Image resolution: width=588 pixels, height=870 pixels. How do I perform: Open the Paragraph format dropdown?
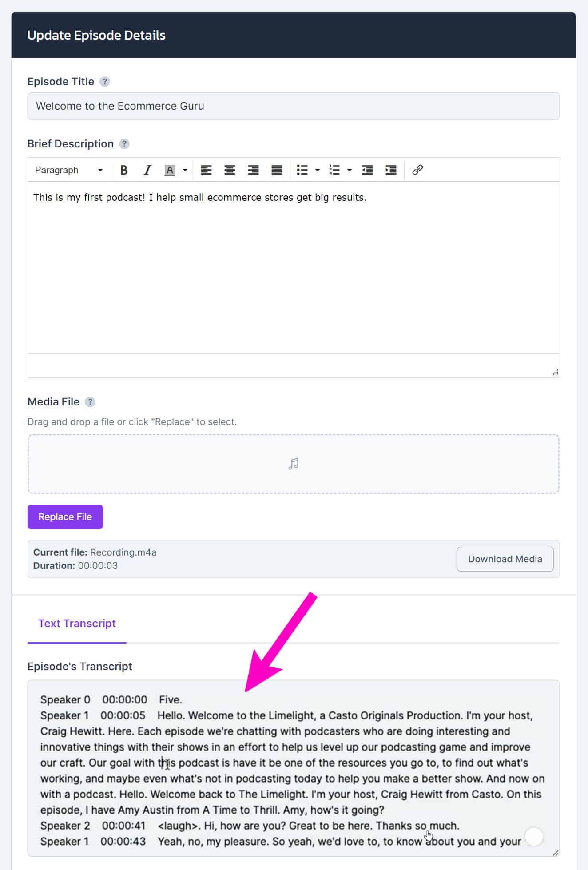point(68,170)
